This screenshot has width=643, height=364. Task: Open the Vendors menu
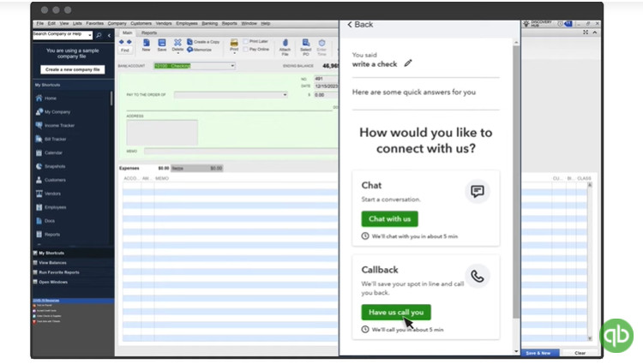[164, 24]
